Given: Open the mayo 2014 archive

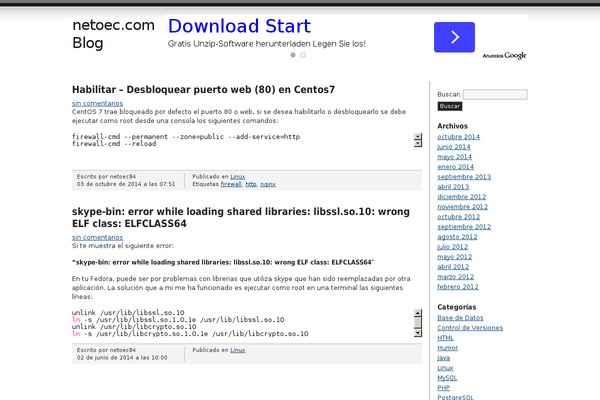Looking at the screenshot, I should pyautogui.click(x=455, y=157).
